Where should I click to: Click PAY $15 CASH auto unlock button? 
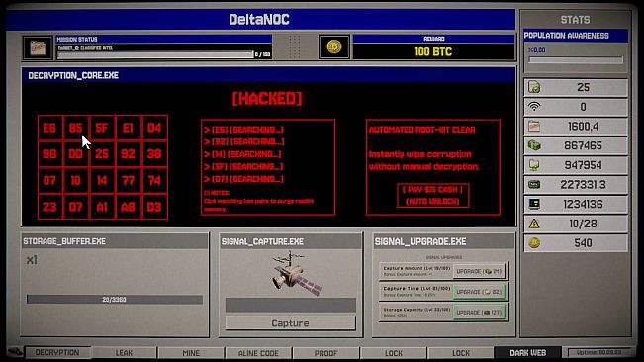point(432,196)
